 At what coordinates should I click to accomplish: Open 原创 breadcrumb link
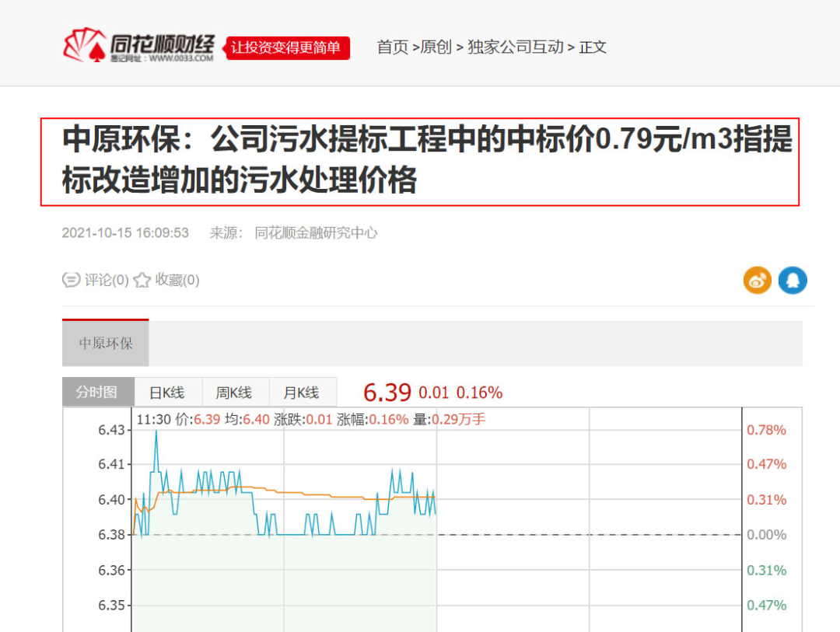point(436,47)
